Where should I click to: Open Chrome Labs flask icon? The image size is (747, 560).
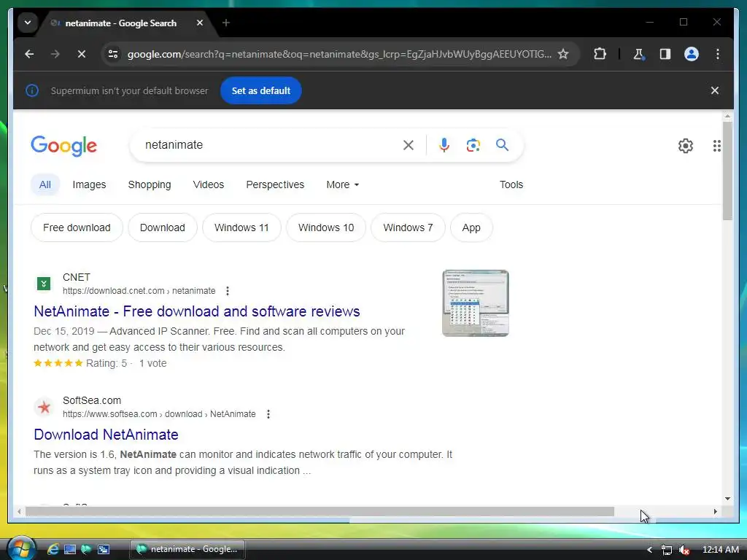[638, 54]
